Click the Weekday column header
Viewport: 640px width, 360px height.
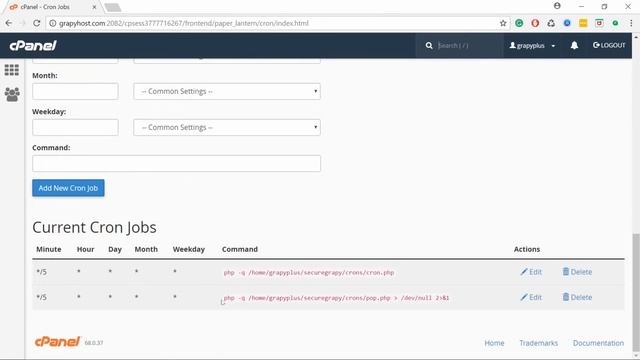[189, 249]
